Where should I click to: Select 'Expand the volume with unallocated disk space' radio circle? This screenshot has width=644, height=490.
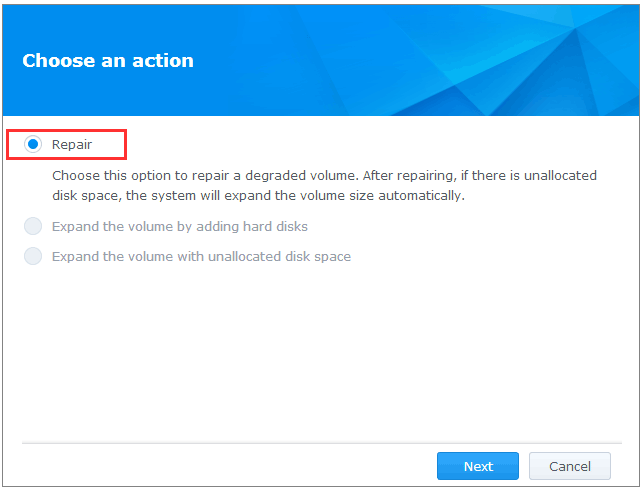coord(33,256)
